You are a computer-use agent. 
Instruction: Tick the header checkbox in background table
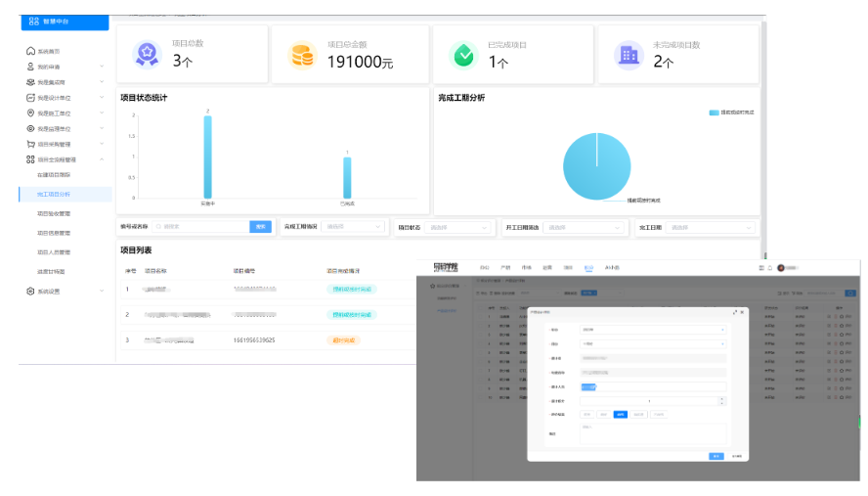480,307
